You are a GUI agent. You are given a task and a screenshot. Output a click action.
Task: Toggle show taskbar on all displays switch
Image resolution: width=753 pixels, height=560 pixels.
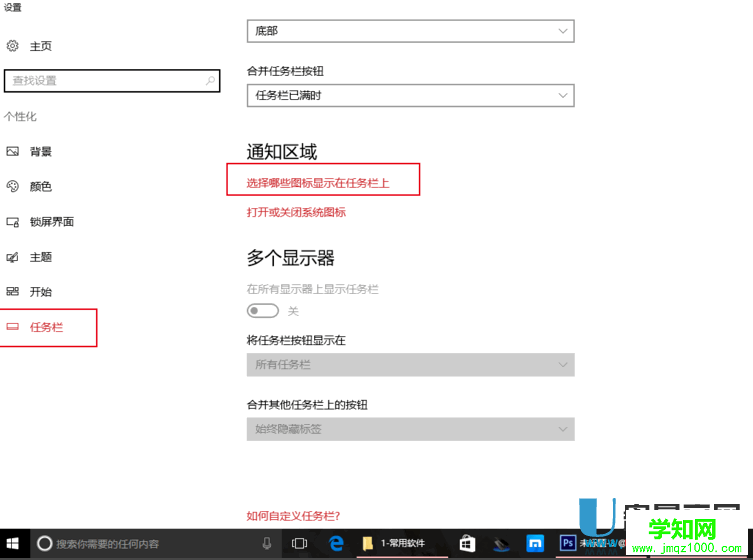(x=263, y=311)
